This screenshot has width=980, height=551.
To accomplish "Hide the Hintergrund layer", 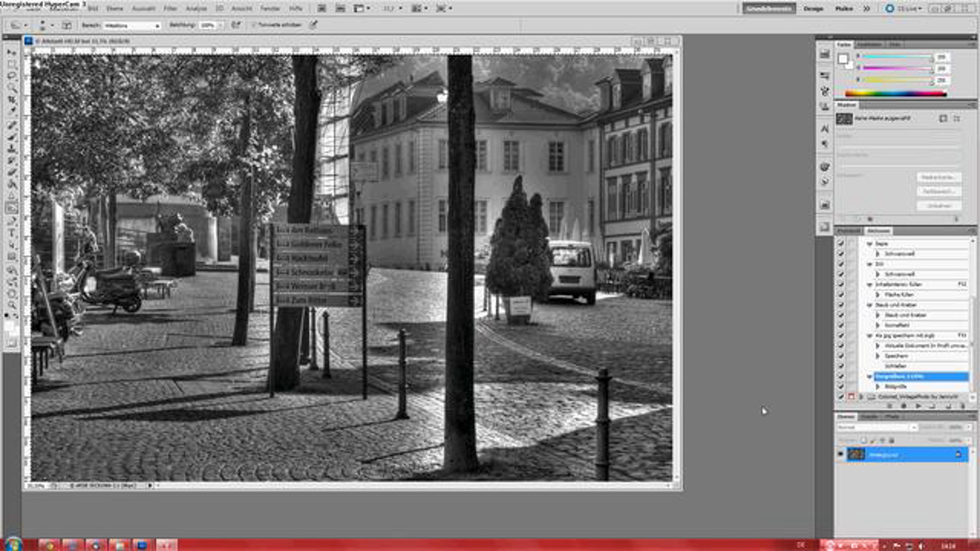I will click(x=840, y=454).
